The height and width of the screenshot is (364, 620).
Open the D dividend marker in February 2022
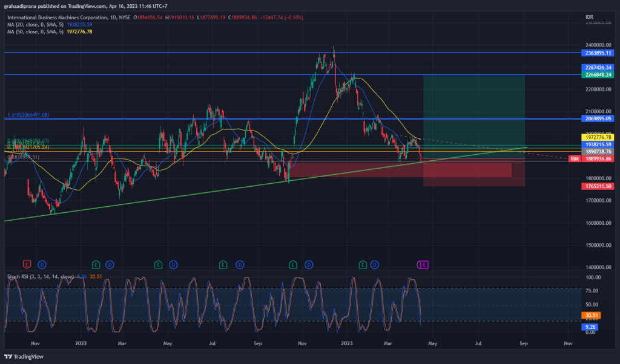coord(110,264)
